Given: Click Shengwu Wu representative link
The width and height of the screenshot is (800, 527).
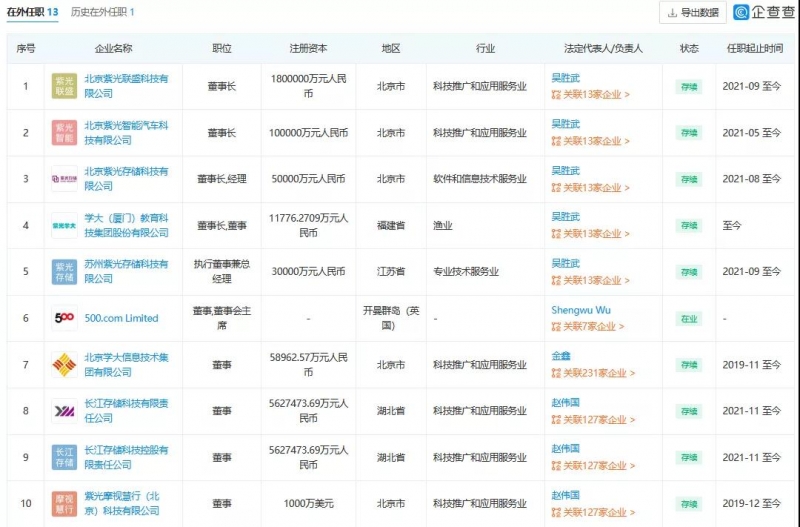Looking at the screenshot, I should point(581,310).
